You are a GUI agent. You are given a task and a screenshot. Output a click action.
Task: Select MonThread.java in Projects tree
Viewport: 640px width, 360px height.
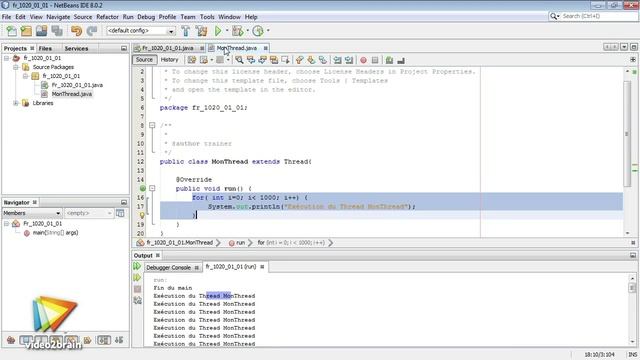tap(71, 94)
